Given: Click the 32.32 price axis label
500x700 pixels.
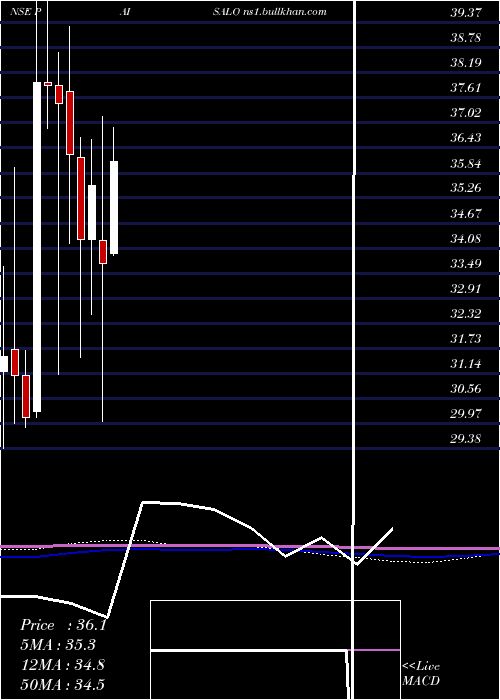Looking at the screenshot, I should [x=466, y=313].
